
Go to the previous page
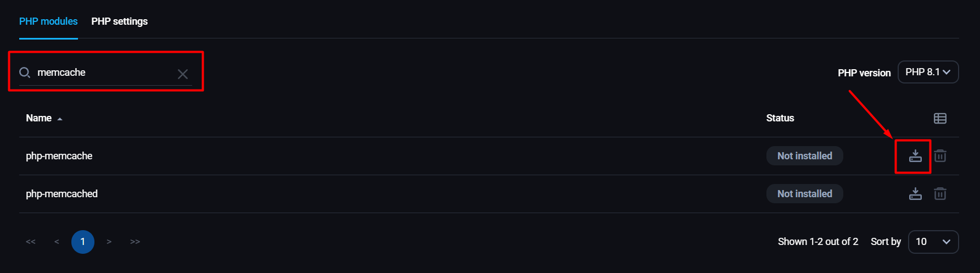(x=57, y=242)
